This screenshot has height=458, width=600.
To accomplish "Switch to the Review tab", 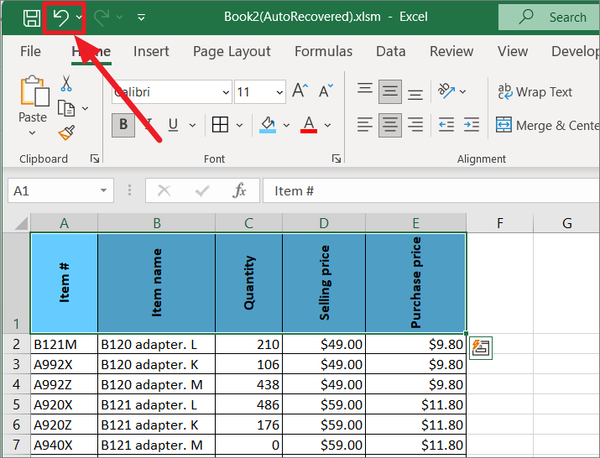I will coord(452,51).
